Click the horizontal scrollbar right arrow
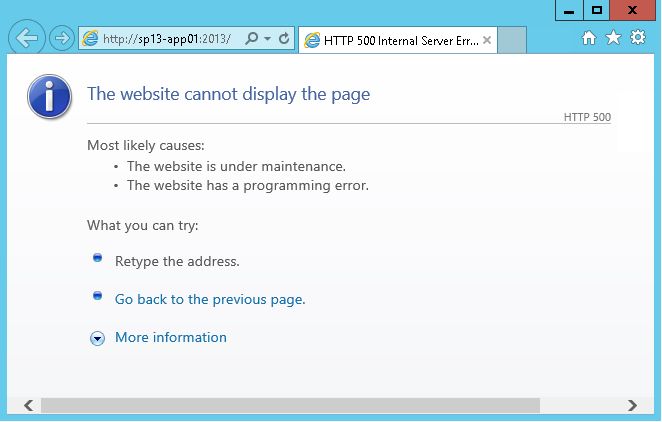The width and height of the screenshot is (662, 422). (632, 406)
